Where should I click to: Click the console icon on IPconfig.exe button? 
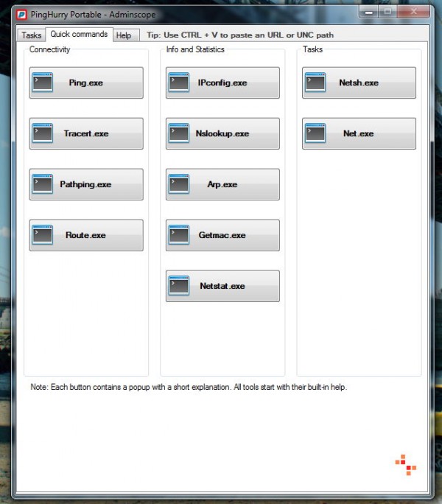click(179, 83)
